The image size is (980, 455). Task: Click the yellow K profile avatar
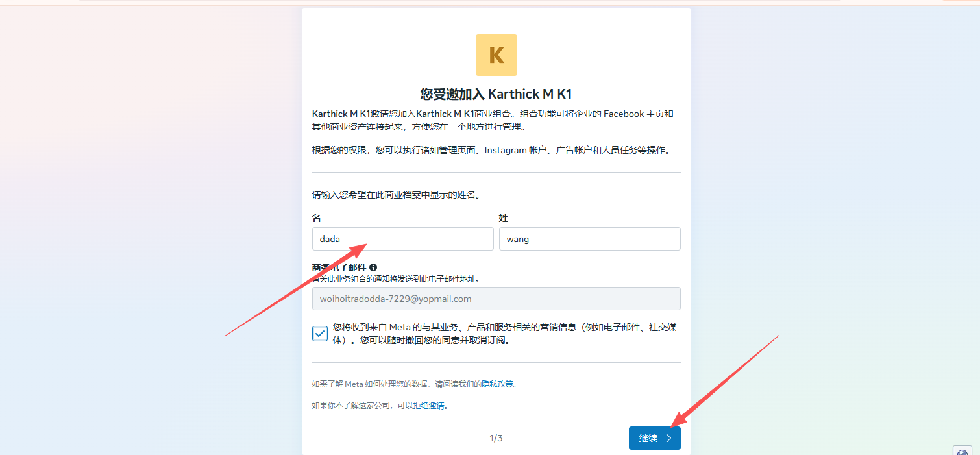pos(496,55)
